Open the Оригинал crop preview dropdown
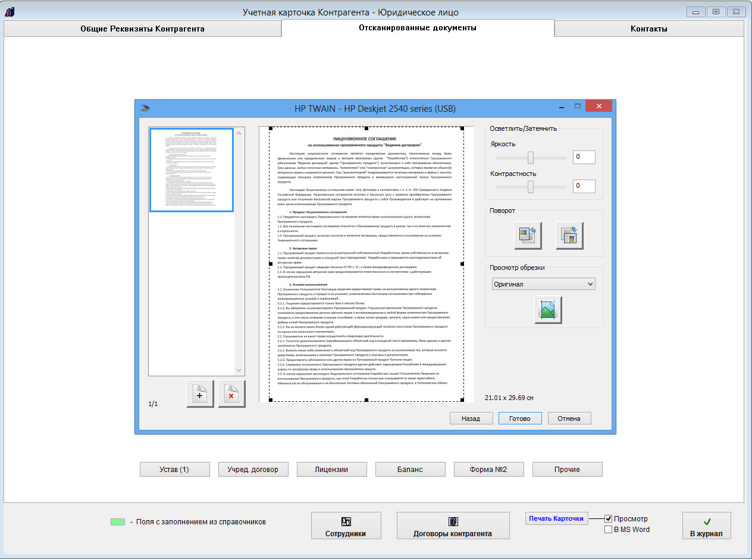 point(543,284)
